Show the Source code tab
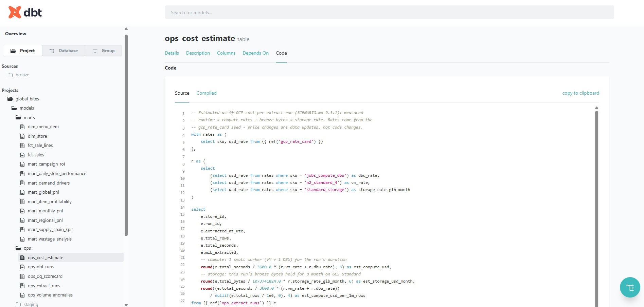 [x=182, y=93]
